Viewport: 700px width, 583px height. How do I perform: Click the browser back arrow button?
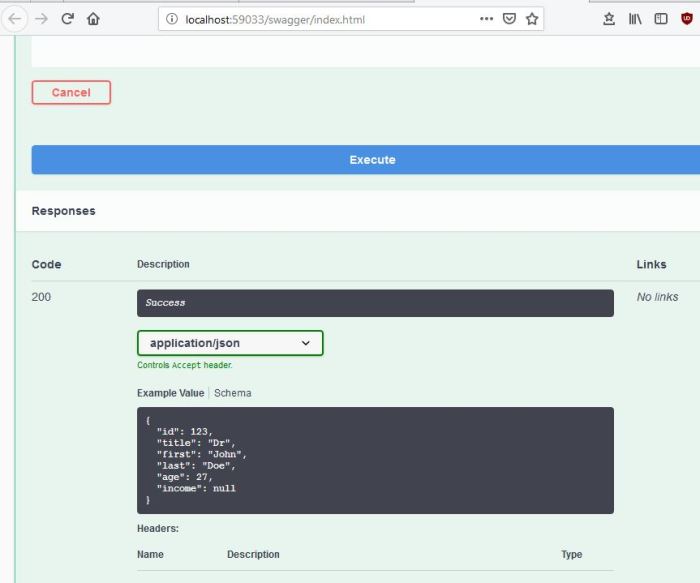click(15, 19)
